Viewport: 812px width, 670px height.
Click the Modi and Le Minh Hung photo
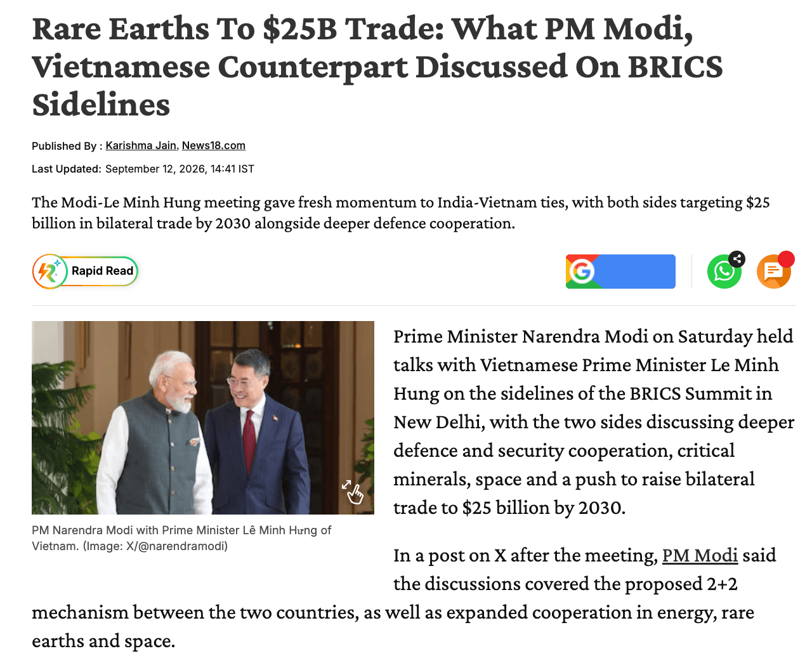click(x=203, y=417)
